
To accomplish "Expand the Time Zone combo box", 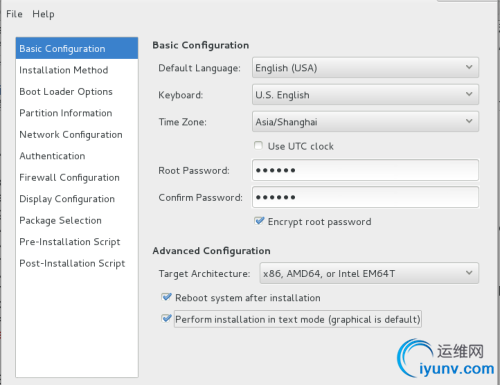I will pos(365,122).
